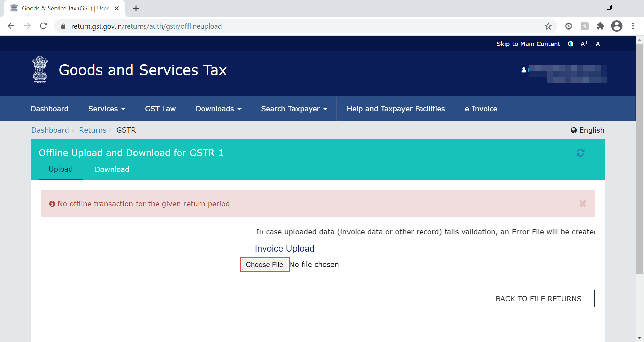
Task: Click the refresh icon in GSTR-1 header
Action: coord(581,153)
